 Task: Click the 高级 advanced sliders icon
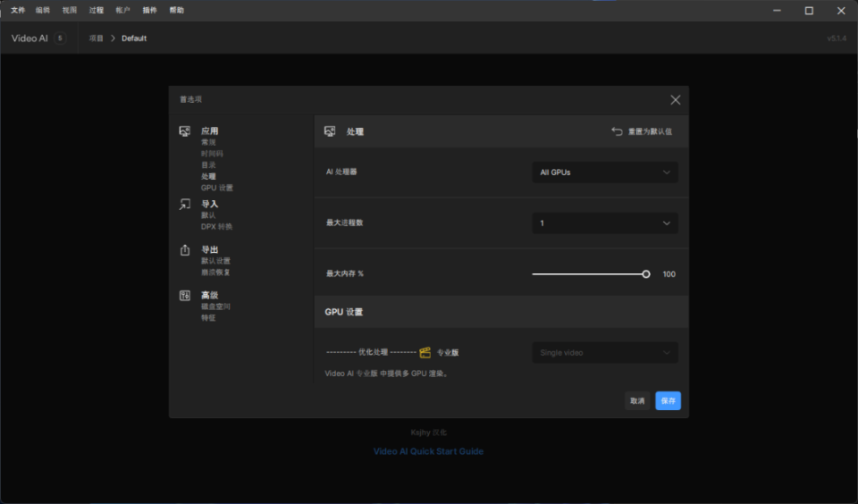tap(185, 296)
